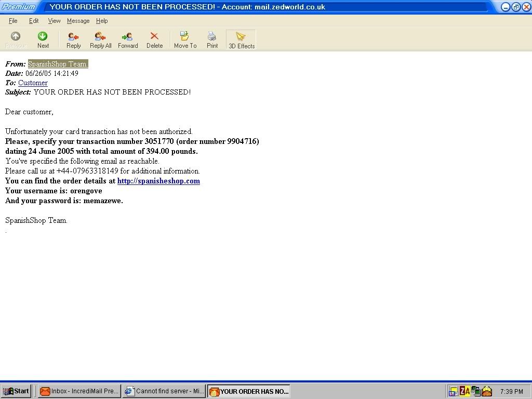Click the subject line text
The image size is (532, 399).
click(112, 92)
